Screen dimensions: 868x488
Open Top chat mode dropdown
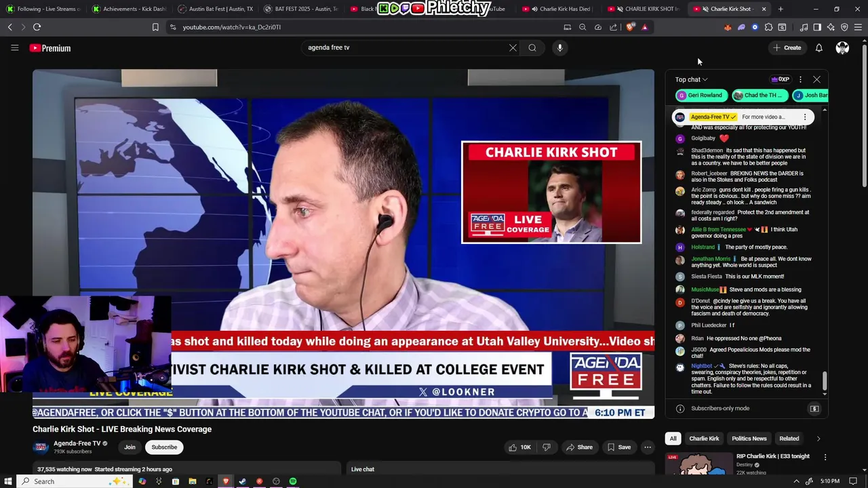coord(691,79)
